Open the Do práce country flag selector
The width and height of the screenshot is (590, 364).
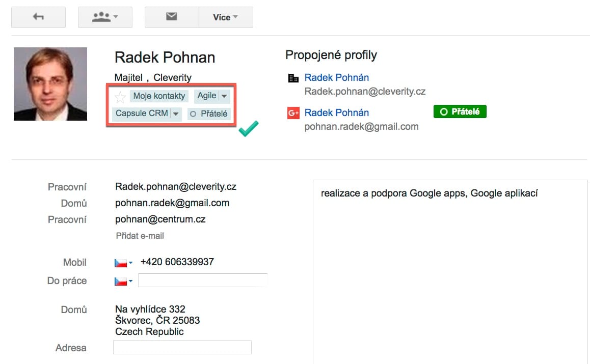click(123, 281)
